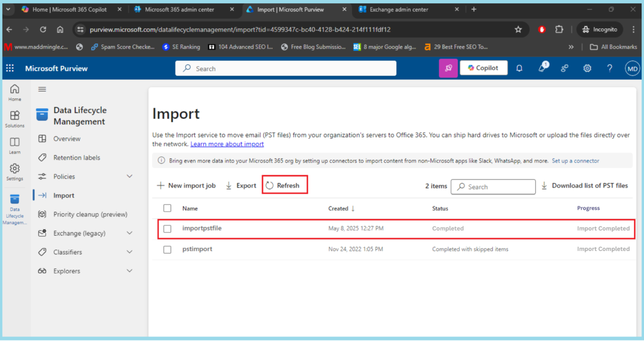Screen dimensions: 644x341
Task: Open Learn in the left rail
Action: tap(14, 146)
